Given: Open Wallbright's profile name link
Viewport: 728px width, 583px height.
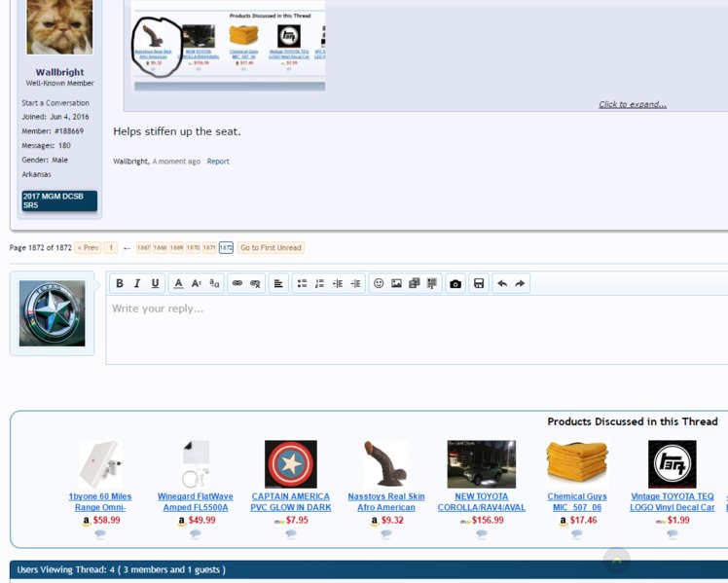Looking at the screenshot, I should click(60, 72).
